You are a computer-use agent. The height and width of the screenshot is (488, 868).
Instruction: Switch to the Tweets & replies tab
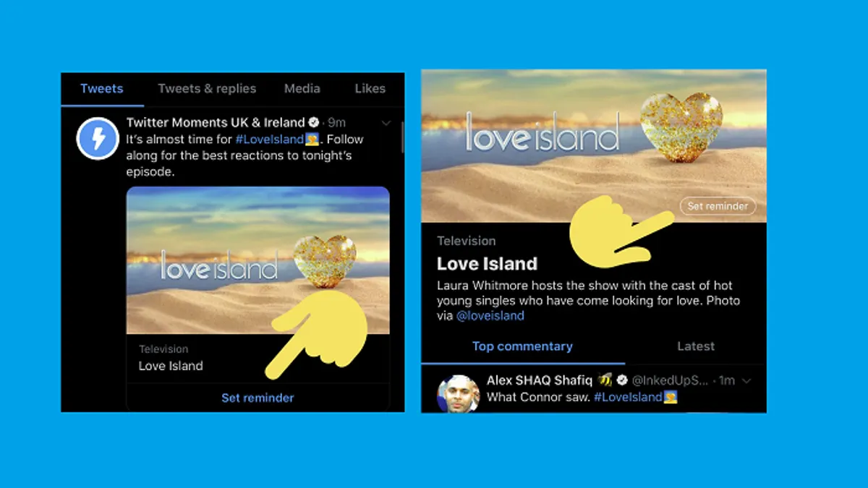pos(207,89)
